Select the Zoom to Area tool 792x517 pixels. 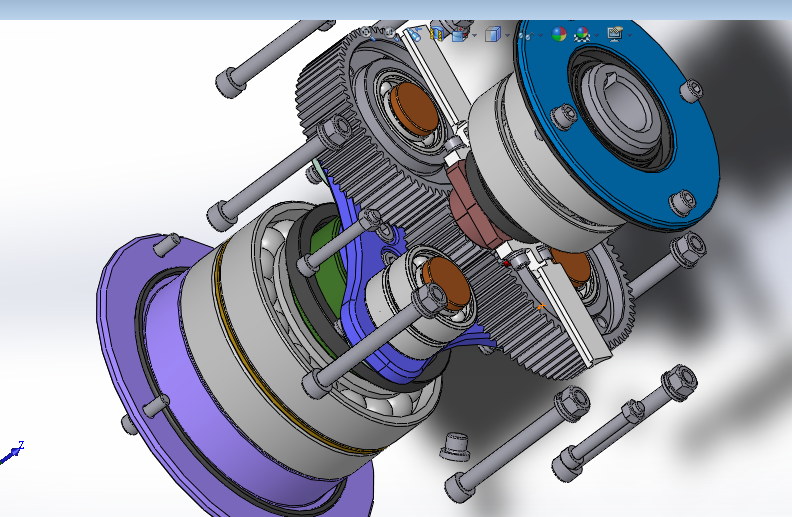390,34
